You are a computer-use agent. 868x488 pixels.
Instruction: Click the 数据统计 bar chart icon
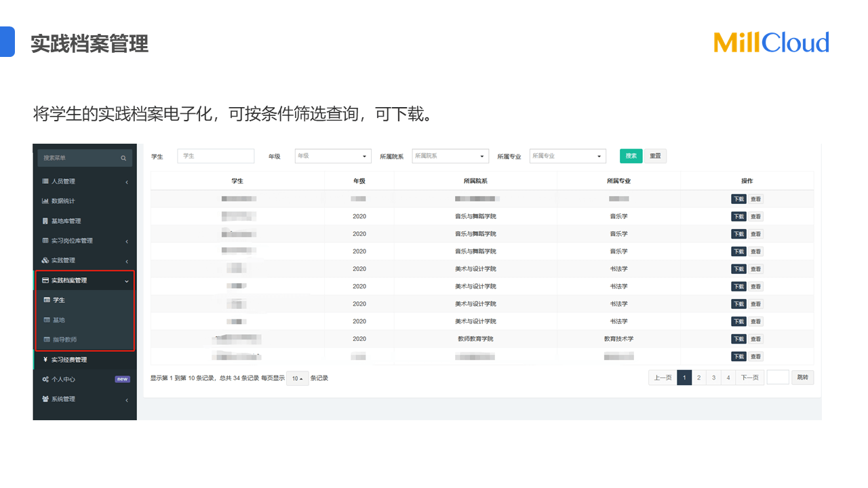pos(45,201)
